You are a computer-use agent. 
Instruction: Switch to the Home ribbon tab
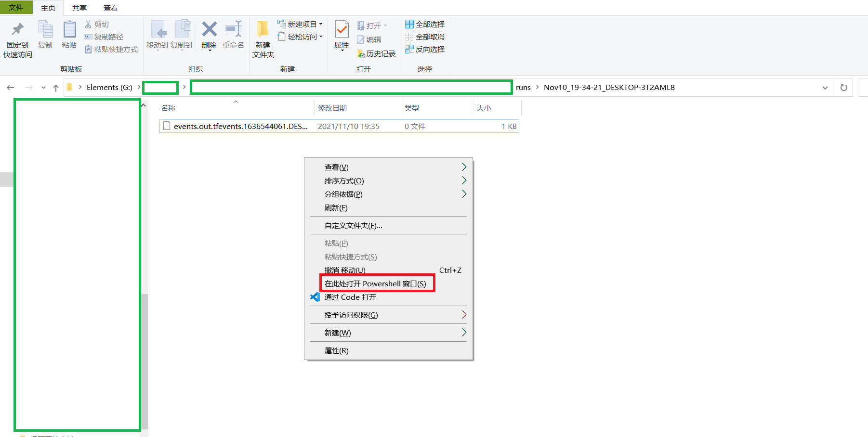(x=48, y=8)
